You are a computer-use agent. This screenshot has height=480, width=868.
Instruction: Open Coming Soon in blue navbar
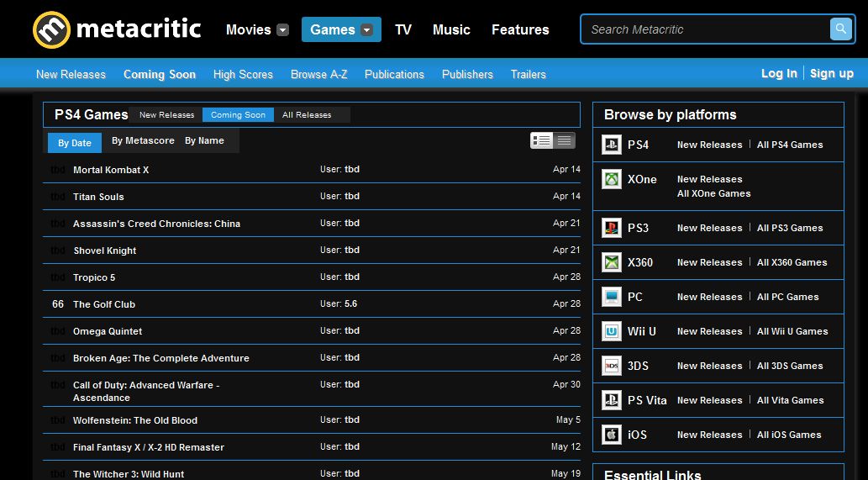click(x=160, y=74)
